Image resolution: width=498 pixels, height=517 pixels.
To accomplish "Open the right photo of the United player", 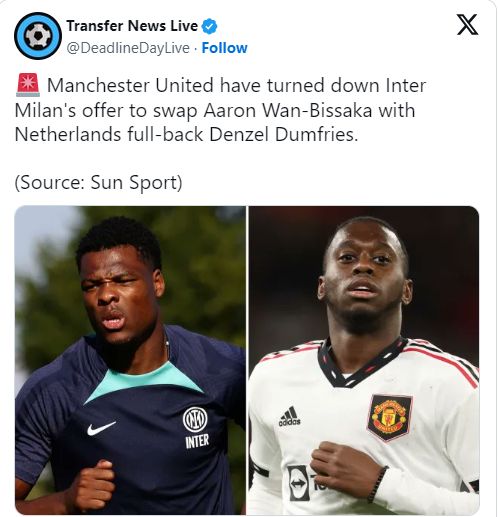I will coord(364,360).
